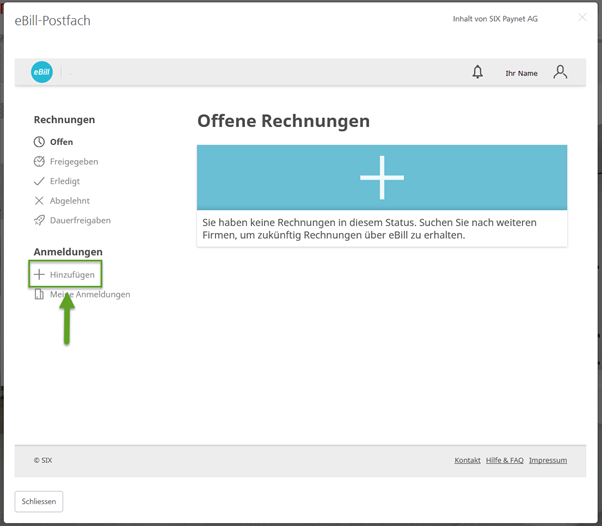Click the 'Rechnungen' sidebar heading
This screenshot has height=526, width=602.
pyautogui.click(x=64, y=120)
